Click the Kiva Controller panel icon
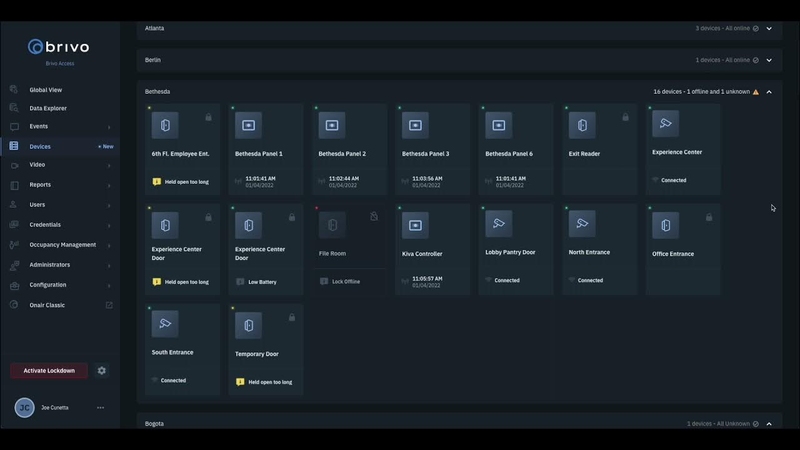Screen dimensions: 800x450 tap(415, 225)
